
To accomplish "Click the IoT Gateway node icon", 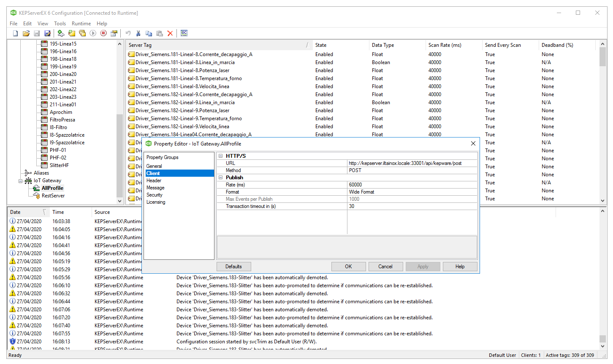I will coord(28,181).
